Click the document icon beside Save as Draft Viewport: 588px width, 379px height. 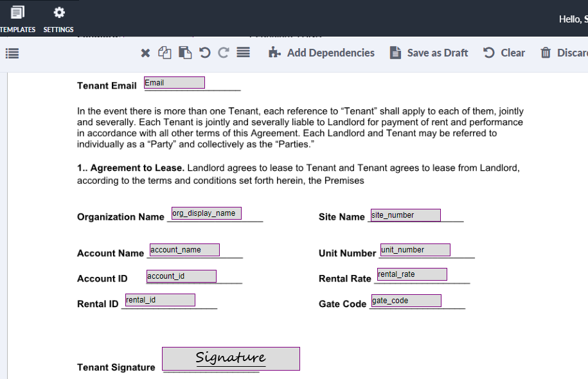[395, 53]
